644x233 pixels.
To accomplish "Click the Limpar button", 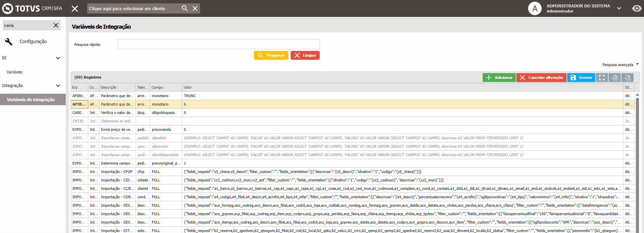I will point(305,55).
